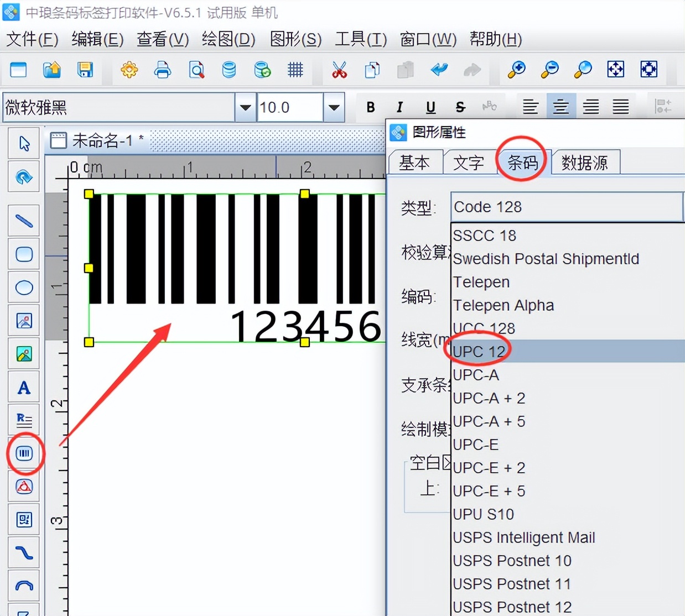Select the ellipse drawing tool
This screenshot has height=616, width=685.
pyautogui.click(x=24, y=288)
